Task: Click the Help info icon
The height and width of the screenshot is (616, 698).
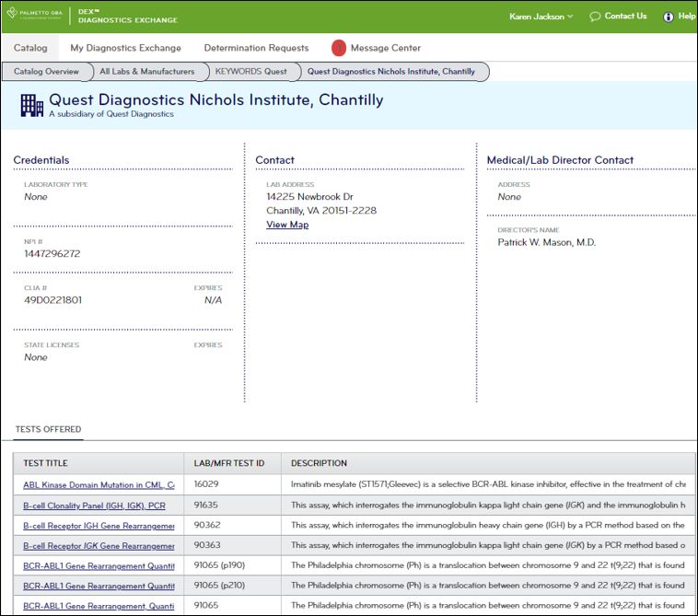Action: click(669, 17)
